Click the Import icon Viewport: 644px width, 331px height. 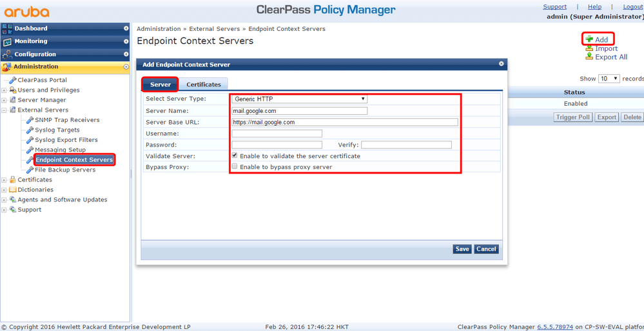point(589,48)
